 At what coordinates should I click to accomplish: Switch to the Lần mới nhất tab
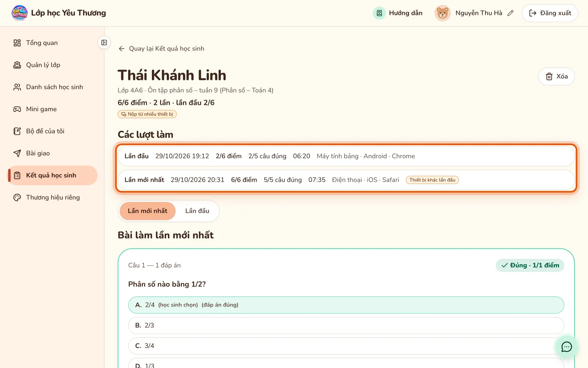tap(147, 211)
